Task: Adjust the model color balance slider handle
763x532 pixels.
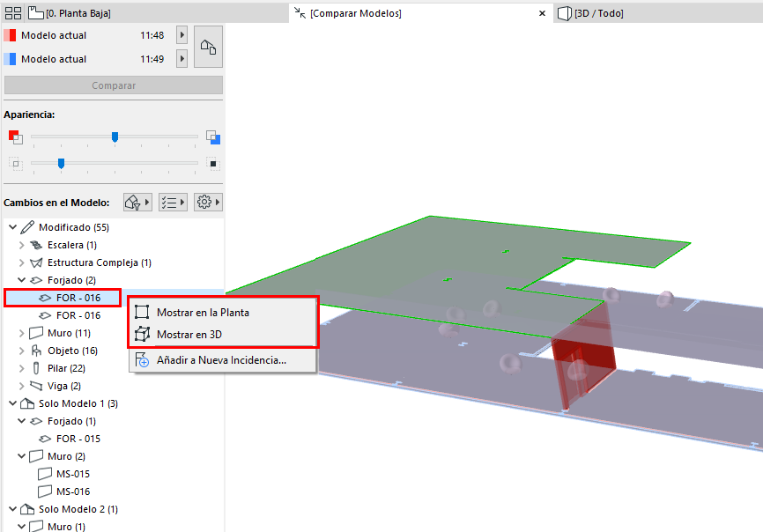Action: [115, 137]
